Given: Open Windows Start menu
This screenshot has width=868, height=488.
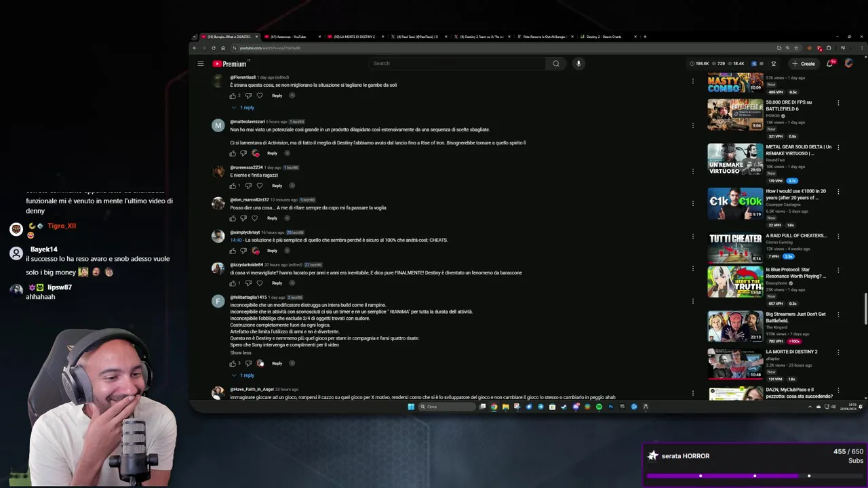Looking at the screenshot, I should point(411,407).
